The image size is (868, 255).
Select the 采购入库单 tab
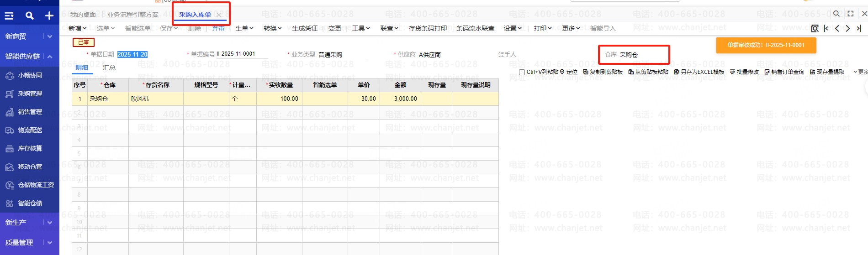[x=195, y=15]
